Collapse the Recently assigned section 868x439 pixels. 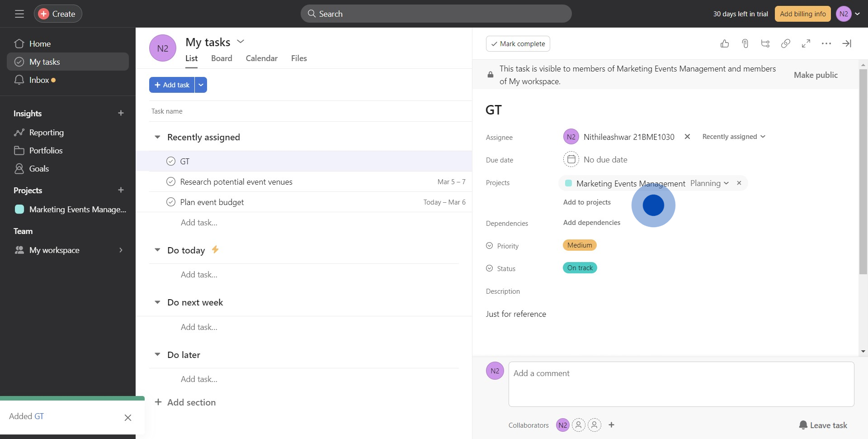click(x=157, y=137)
